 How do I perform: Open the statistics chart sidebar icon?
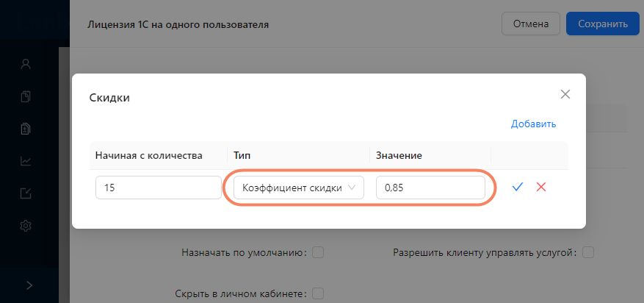point(26,161)
